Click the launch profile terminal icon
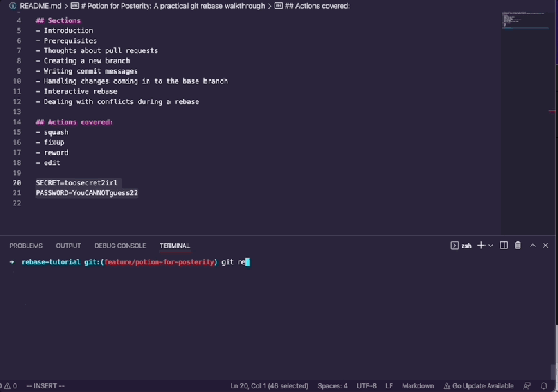 tap(454, 245)
